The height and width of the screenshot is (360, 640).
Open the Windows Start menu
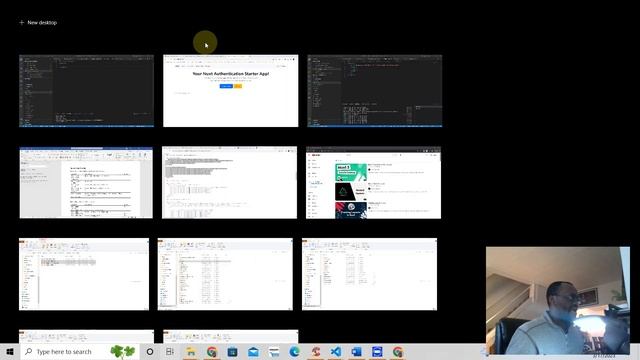click(10, 351)
